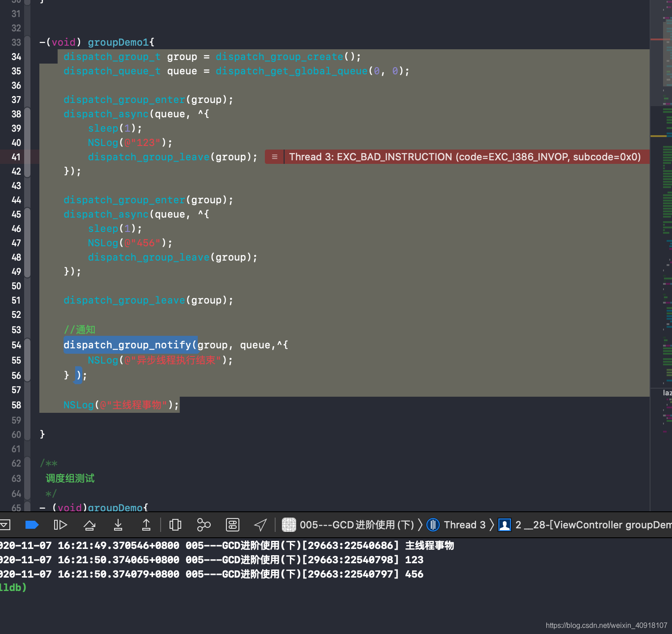Open the Environment Overrides icon
Image resolution: width=672 pixels, height=634 pixels.
click(233, 525)
